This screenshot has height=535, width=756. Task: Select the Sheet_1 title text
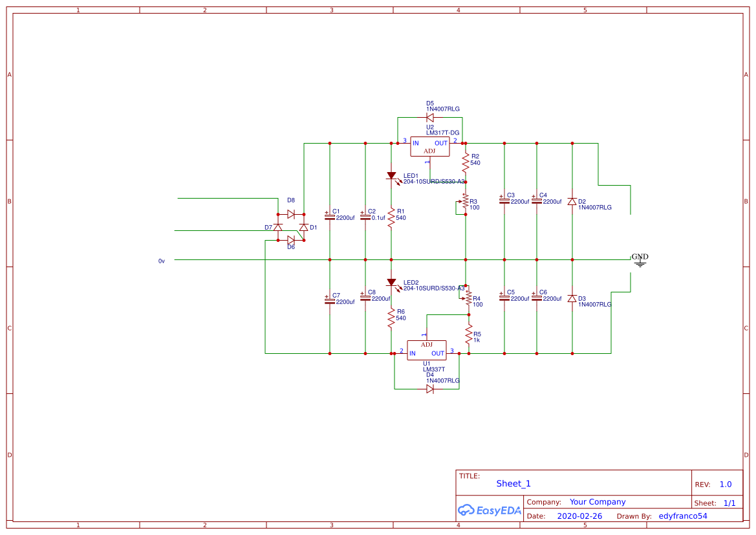point(512,483)
